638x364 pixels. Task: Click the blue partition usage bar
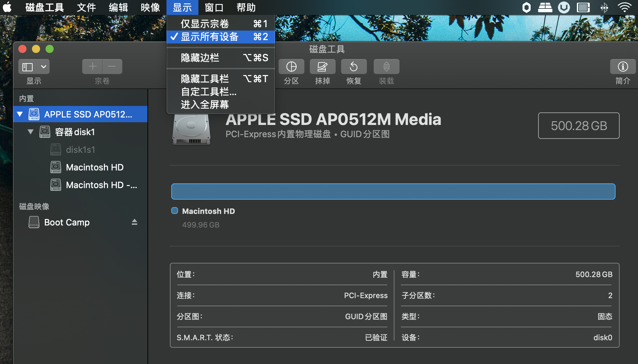pyautogui.click(x=393, y=192)
